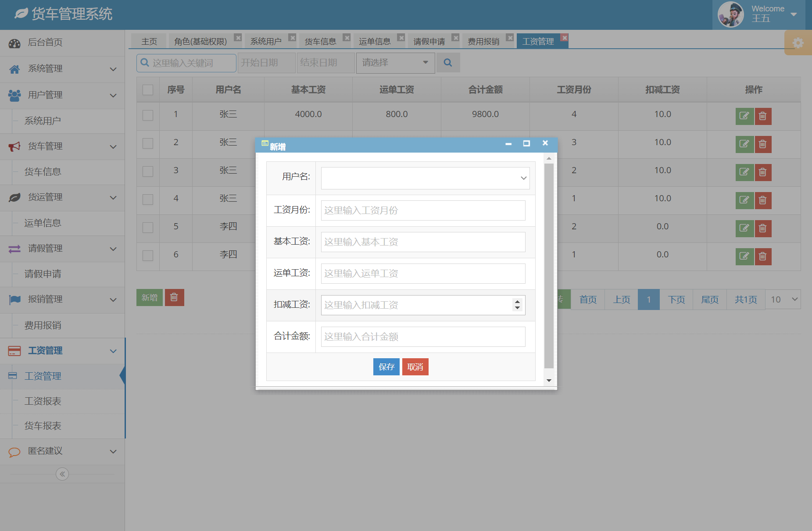Screen dimensions: 812x531
Task: Check the checkbox on row 5 for 李四
Action: pyautogui.click(x=147, y=227)
